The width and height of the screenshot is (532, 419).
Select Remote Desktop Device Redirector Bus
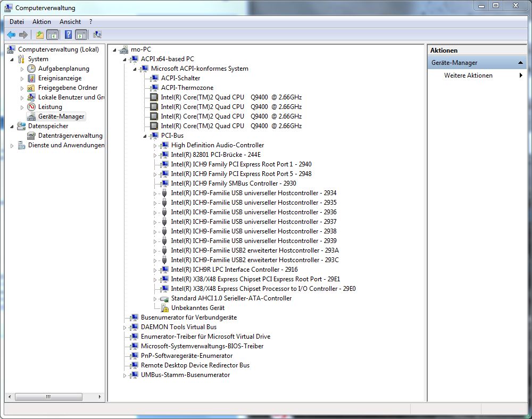(x=195, y=365)
